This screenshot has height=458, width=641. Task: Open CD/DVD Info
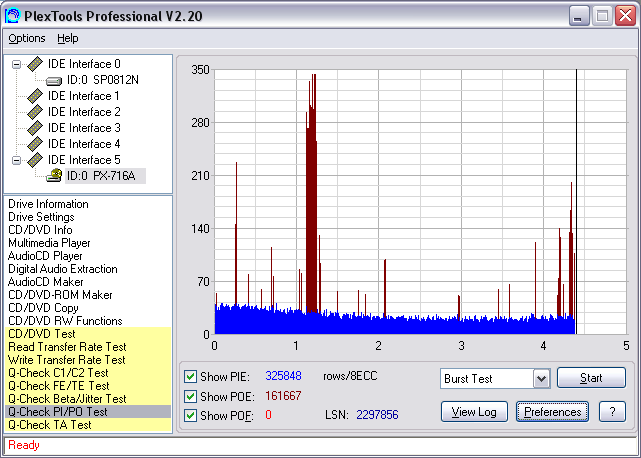click(x=40, y=230)
